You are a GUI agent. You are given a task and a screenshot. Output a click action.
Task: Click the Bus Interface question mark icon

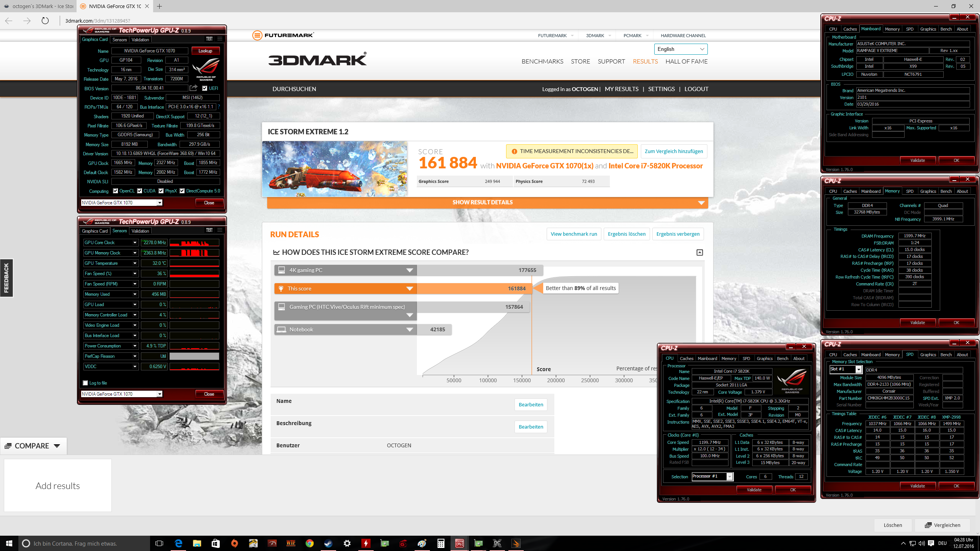pyautogui.click(x=219, y=107)
